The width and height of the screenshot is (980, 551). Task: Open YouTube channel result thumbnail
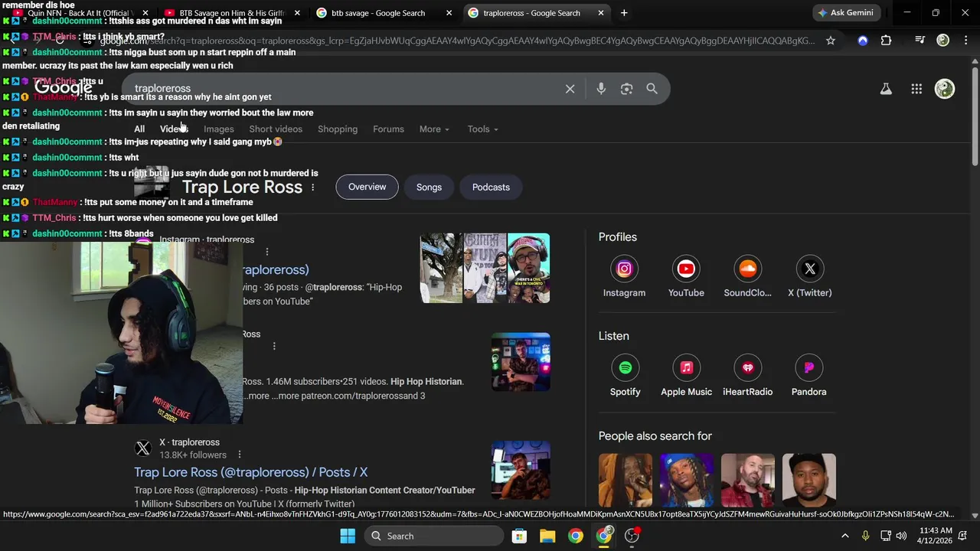521,362
